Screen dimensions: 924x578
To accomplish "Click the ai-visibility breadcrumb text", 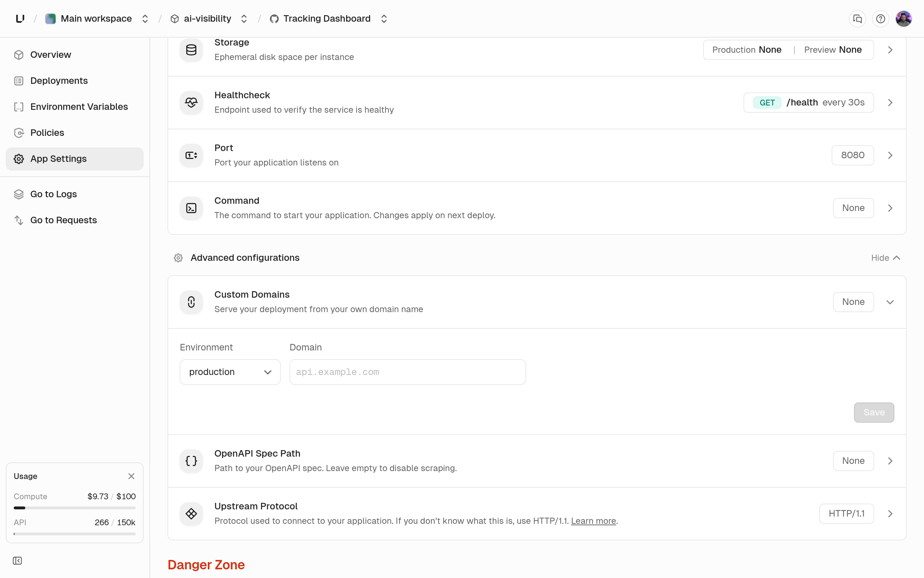I will pyautogui.click(x=207, y=19).
